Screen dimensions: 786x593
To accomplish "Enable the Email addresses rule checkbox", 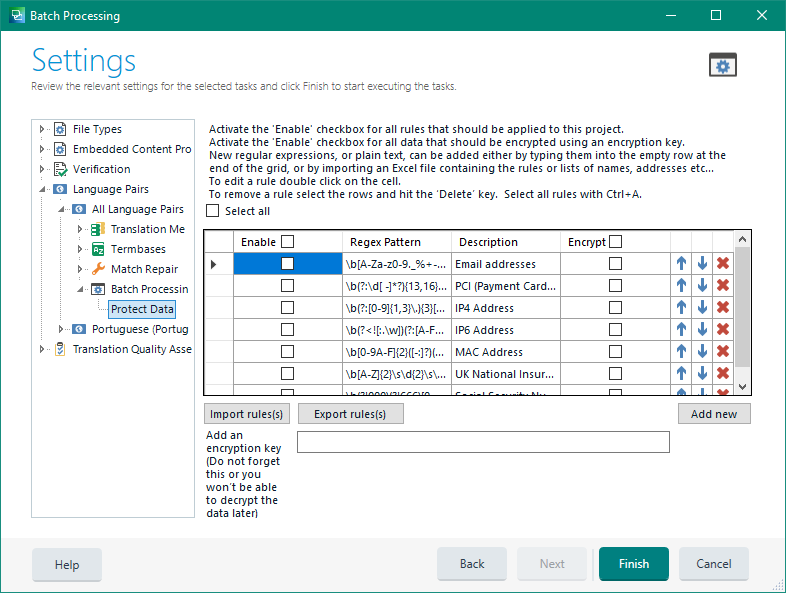I will tap(288, 264).
